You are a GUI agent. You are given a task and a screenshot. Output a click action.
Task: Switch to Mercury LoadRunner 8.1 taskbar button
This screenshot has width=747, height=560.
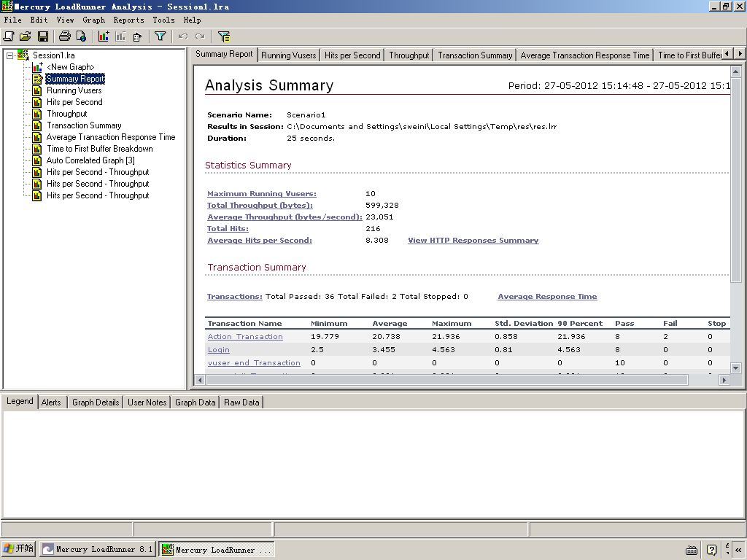coord(98,550)
